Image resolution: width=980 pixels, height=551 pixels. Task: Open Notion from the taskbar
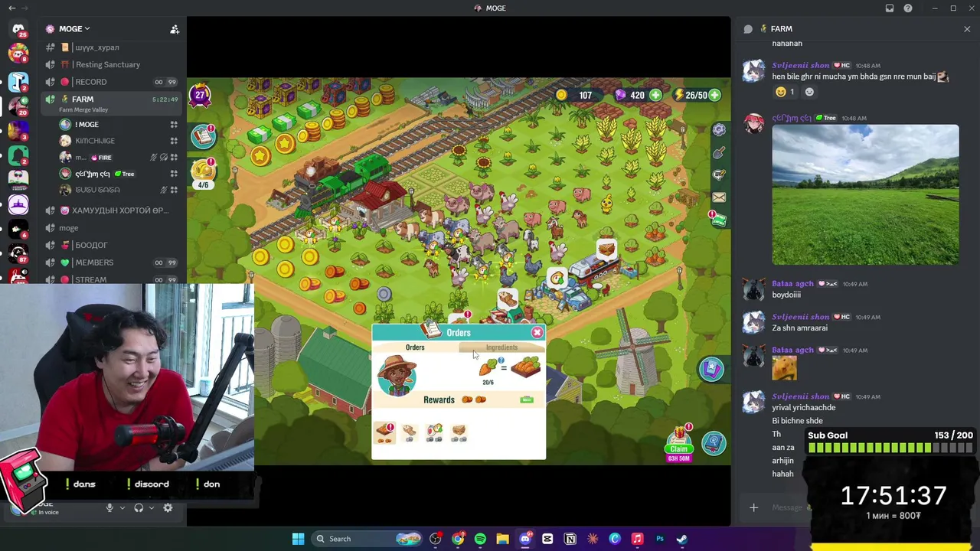point(570,539)
